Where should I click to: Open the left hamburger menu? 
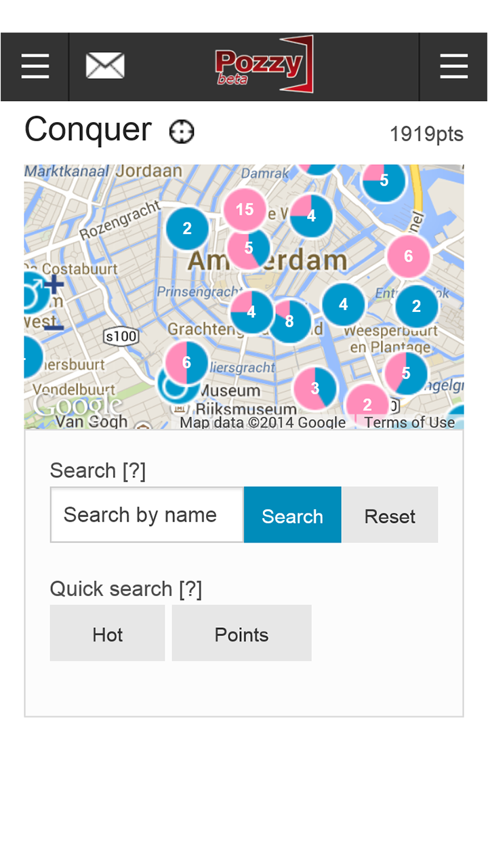point(35,66)
